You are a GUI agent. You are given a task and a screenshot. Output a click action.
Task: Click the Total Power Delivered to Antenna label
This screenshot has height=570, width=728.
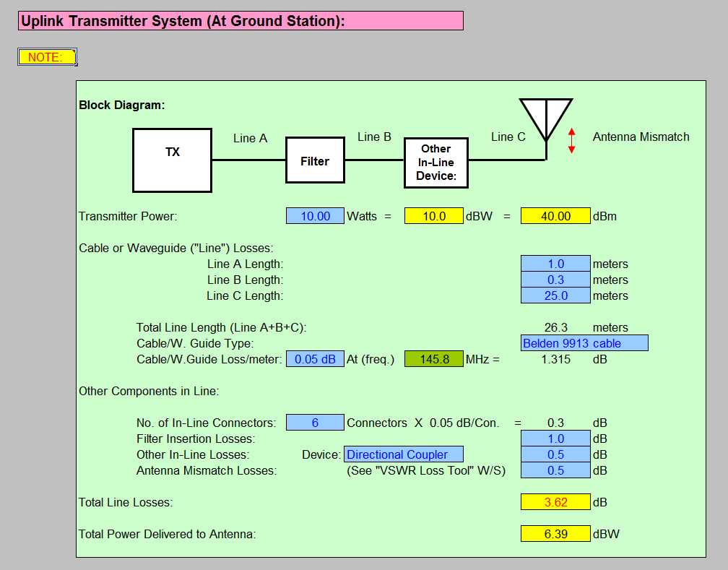167,534
